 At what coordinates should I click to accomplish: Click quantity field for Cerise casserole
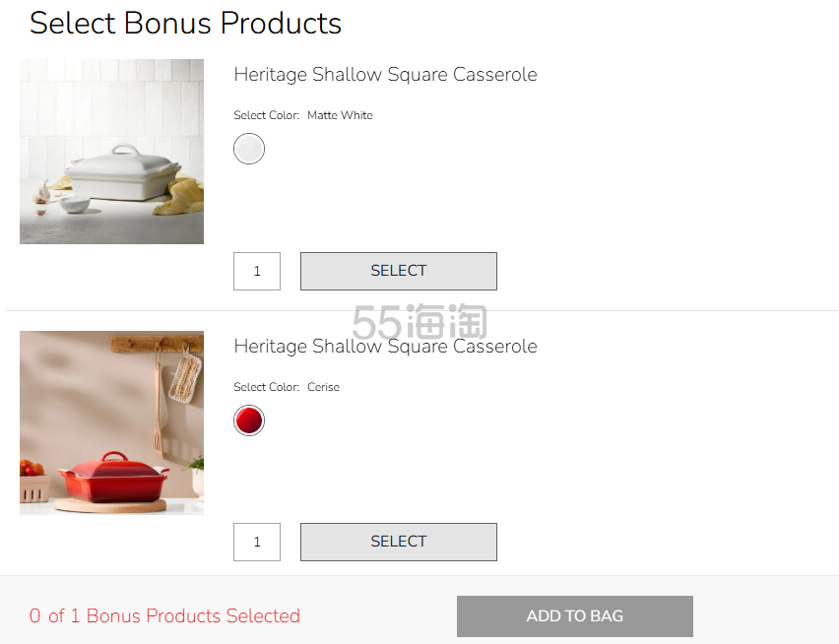pos(257,542)
